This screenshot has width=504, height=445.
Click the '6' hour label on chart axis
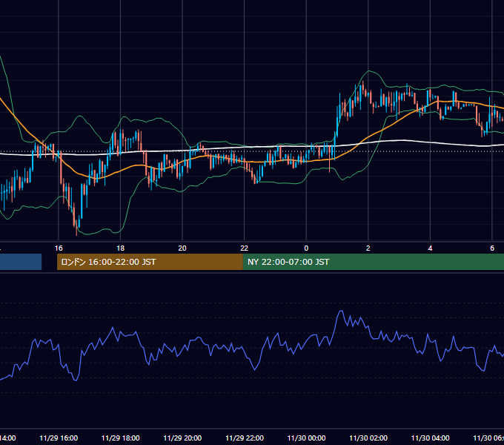click(x=492, y=248)
